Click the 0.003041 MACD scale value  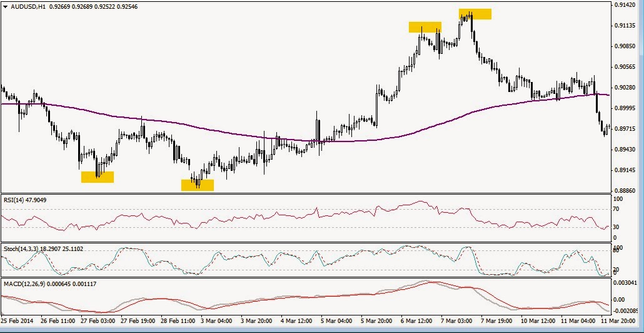click(626, 284)
